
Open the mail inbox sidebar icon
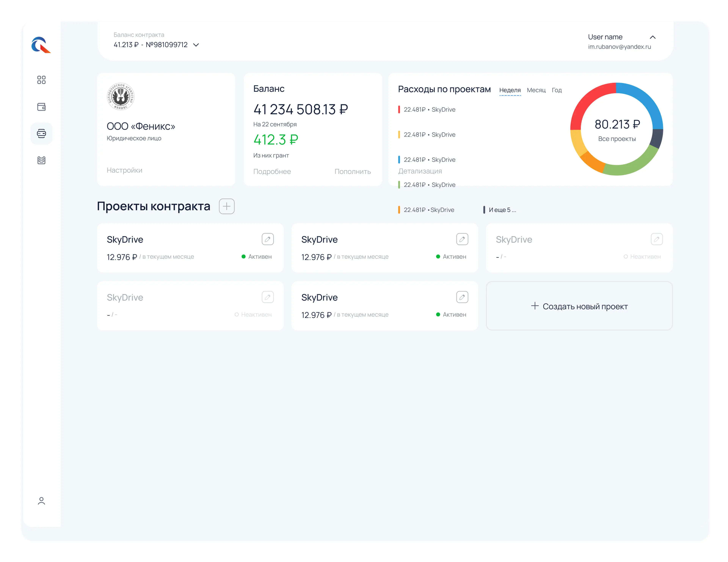click(x=41, y=160)
